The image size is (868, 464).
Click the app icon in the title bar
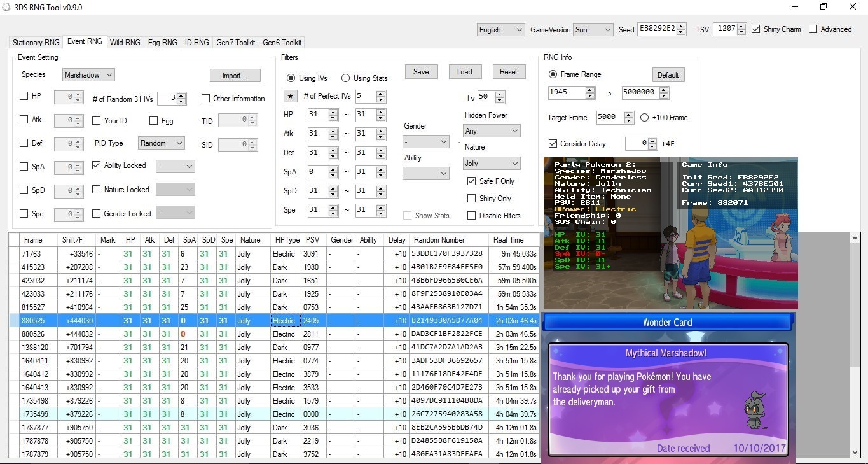pyautogui.click(x=8, y=7)
